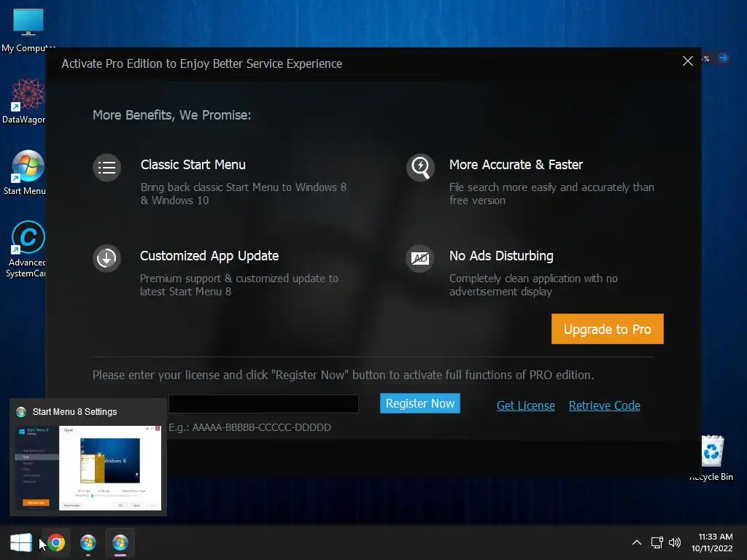Click the More Accurate & Faster heading

click(516, 165)
